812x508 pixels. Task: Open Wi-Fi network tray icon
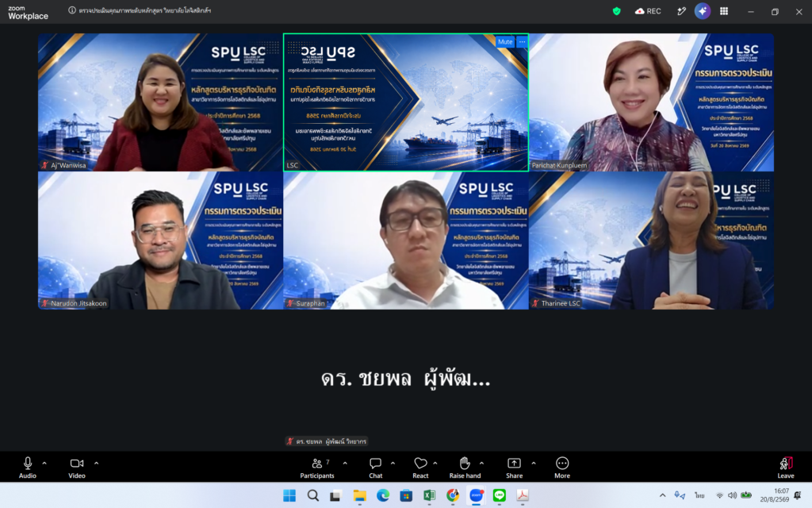(719, 495)
